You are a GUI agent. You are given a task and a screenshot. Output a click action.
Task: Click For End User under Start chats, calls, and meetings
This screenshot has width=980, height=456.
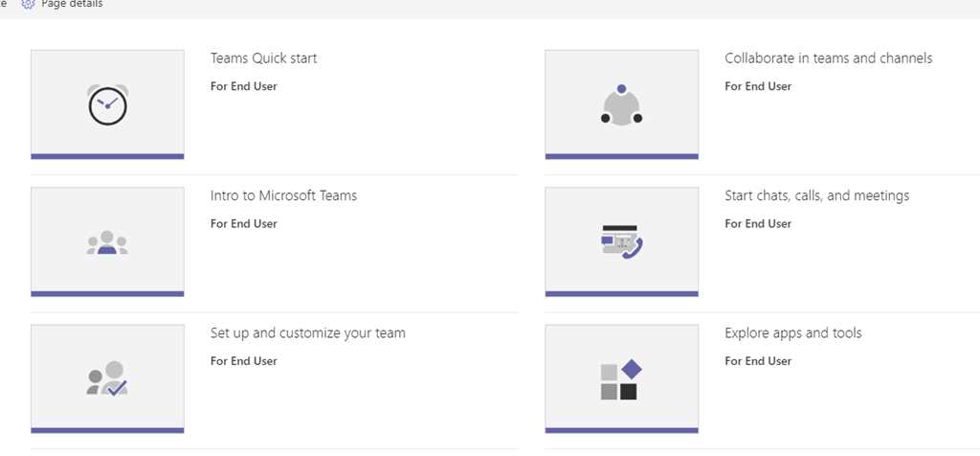757,224
